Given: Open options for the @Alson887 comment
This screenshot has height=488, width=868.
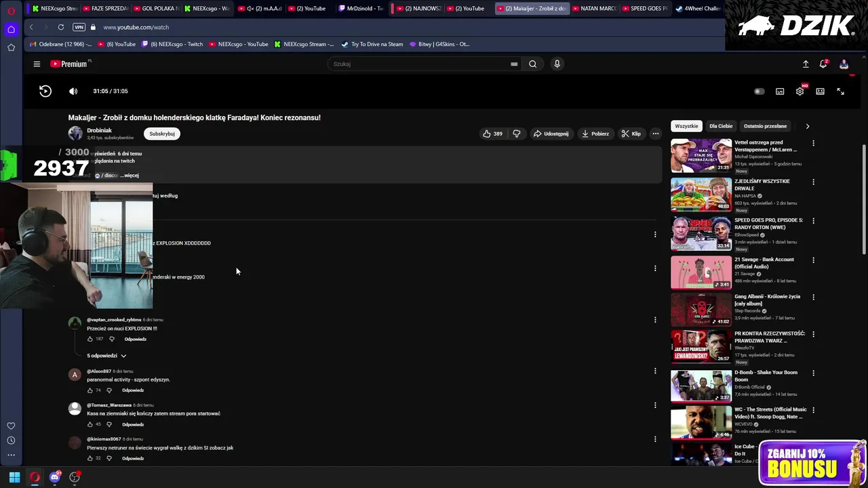Looking at the screenshot, I should tap(655, 371).
